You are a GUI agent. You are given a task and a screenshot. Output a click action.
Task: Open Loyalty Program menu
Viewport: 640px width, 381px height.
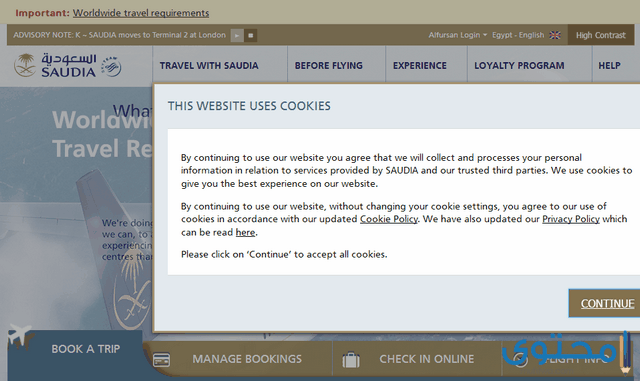[x=519, y=66]
